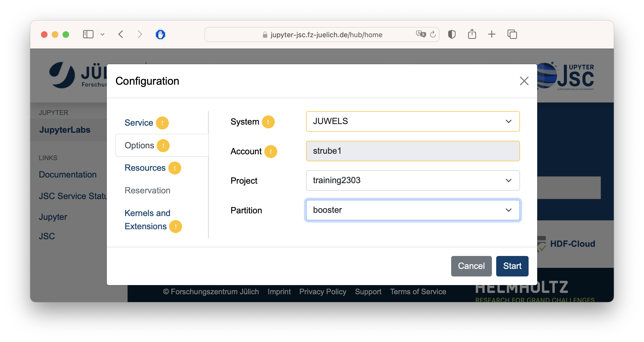Expand the Project dropdown training2303

(x=413, y=180)
